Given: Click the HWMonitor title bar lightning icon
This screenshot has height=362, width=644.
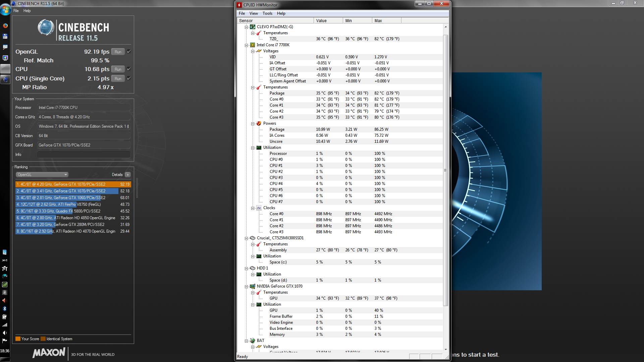Looking at the screenshot, I should click(x=239, y=5).
